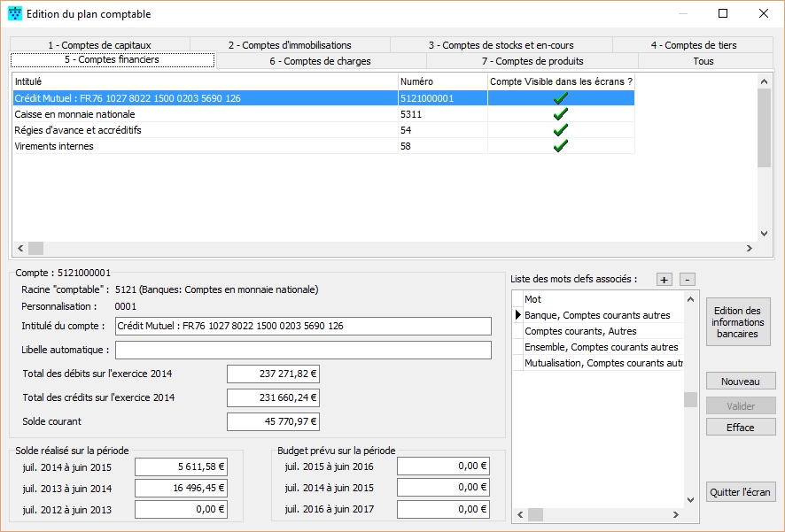The height and width of the screenshot is (532, 785).
Task: Show the Tous tab
Action: [703, 61]
